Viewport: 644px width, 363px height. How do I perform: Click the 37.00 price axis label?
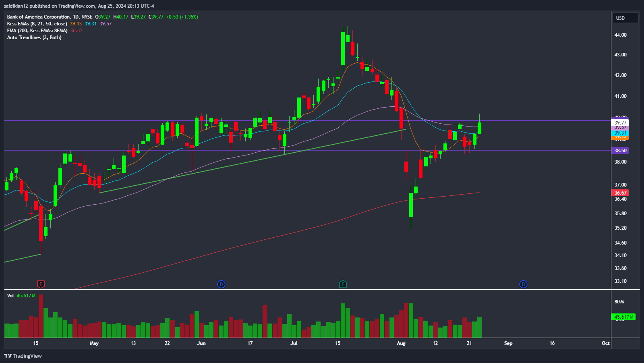click(x=620, y=185)
